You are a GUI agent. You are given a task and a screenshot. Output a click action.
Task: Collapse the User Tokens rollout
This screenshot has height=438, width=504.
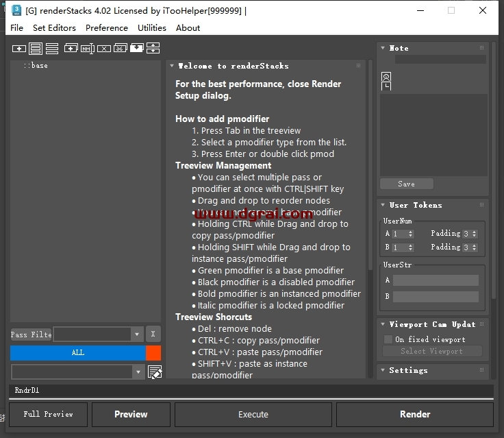point(383,205)
